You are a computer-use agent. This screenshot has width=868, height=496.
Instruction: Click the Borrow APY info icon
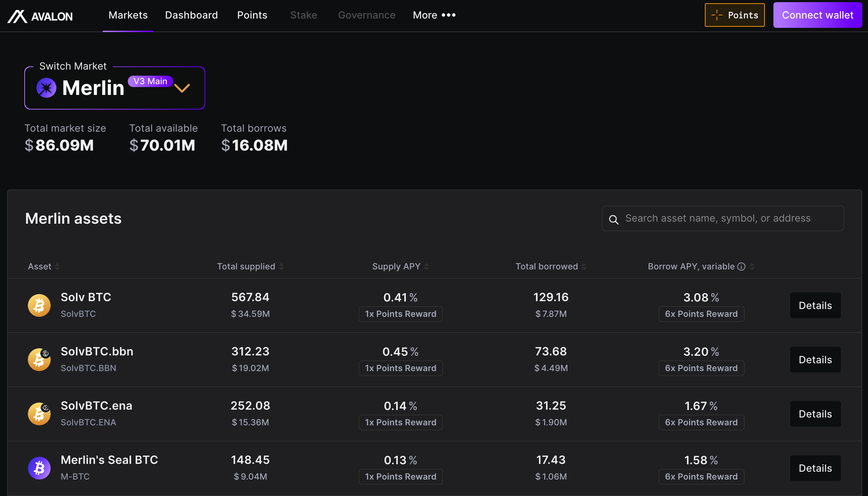741,267
